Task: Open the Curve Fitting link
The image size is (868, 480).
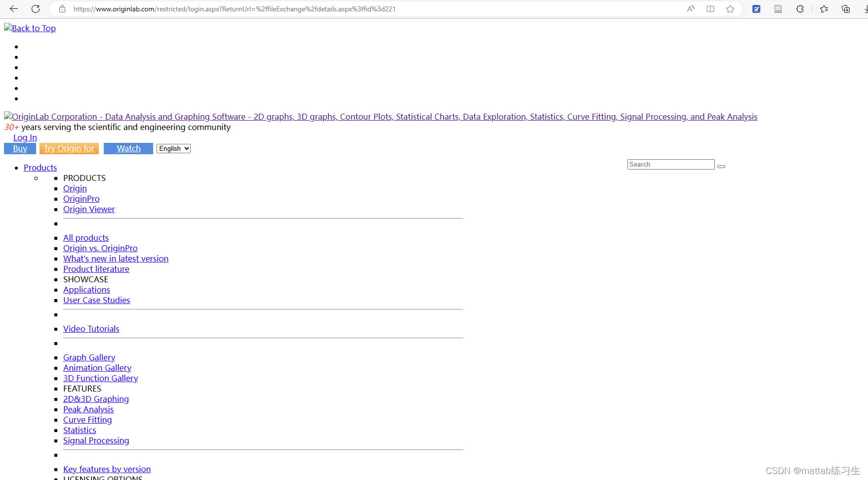Action: click(87, 420)
